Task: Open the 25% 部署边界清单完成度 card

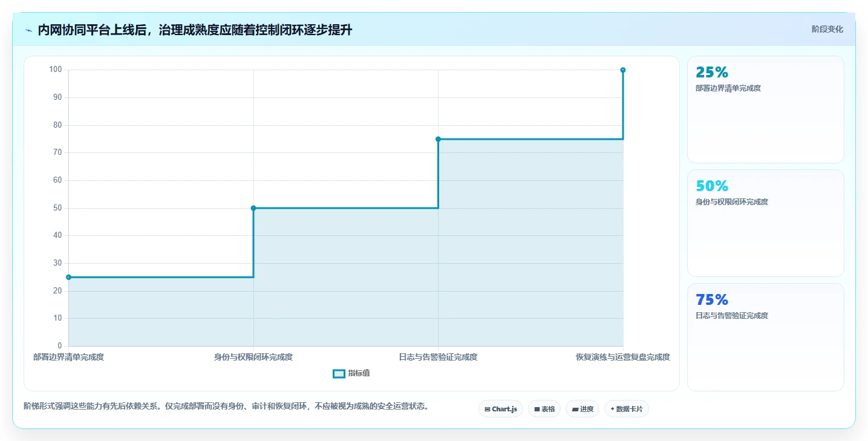Action: pyautogui.click(x=765, y=109)
